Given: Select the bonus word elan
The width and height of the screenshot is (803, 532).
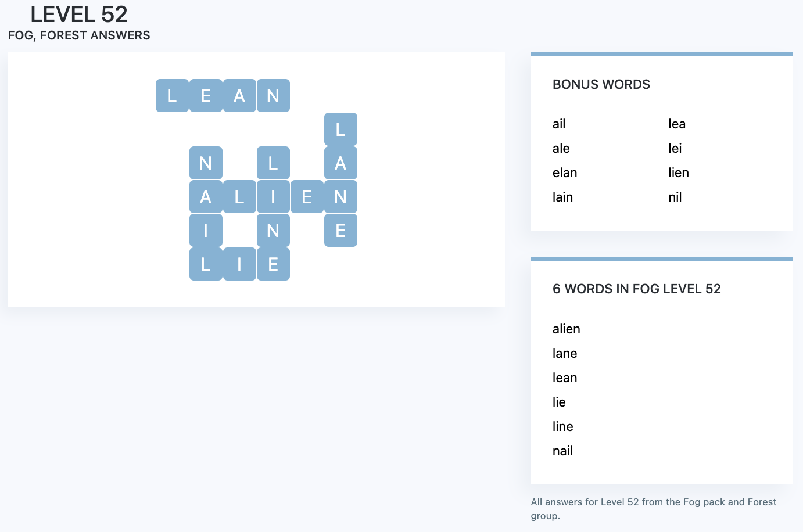Looking at the screenshot, I should click(x=565, y=172).
